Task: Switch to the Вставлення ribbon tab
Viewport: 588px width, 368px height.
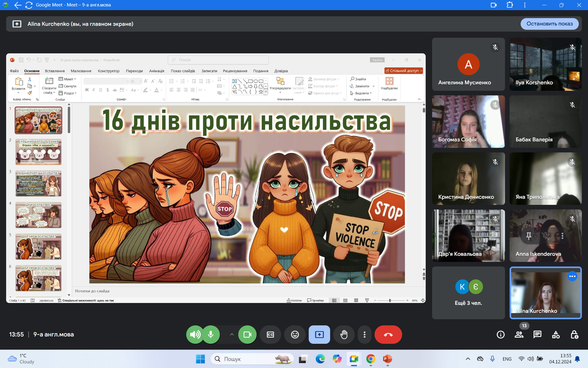Action: point(55,71)
